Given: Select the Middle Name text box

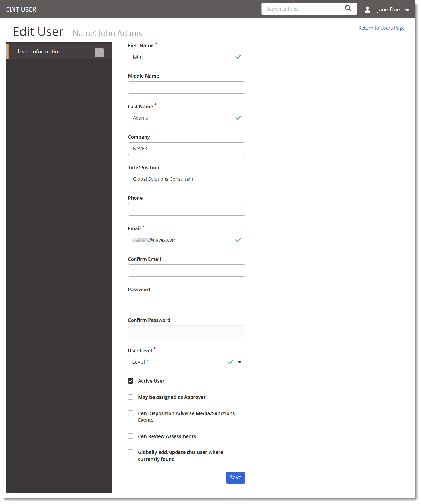Looking at the screenshot, I should tap(186, 88).
